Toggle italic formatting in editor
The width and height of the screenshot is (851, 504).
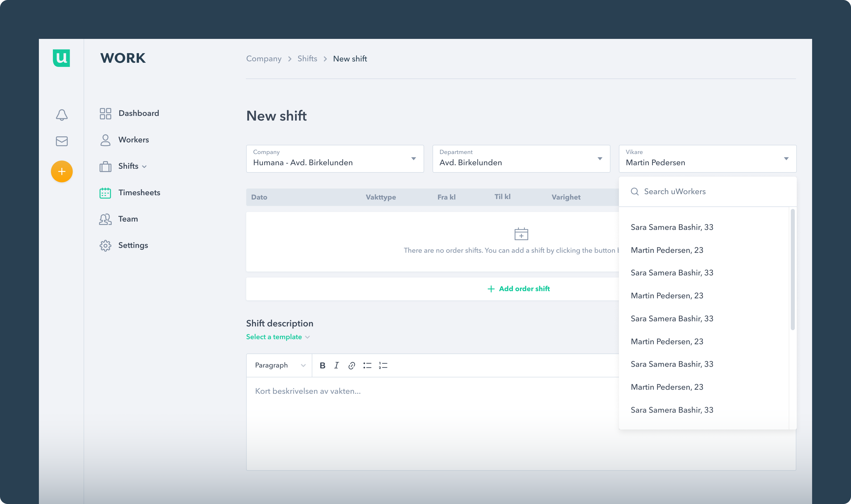click(x=336, y=366)
